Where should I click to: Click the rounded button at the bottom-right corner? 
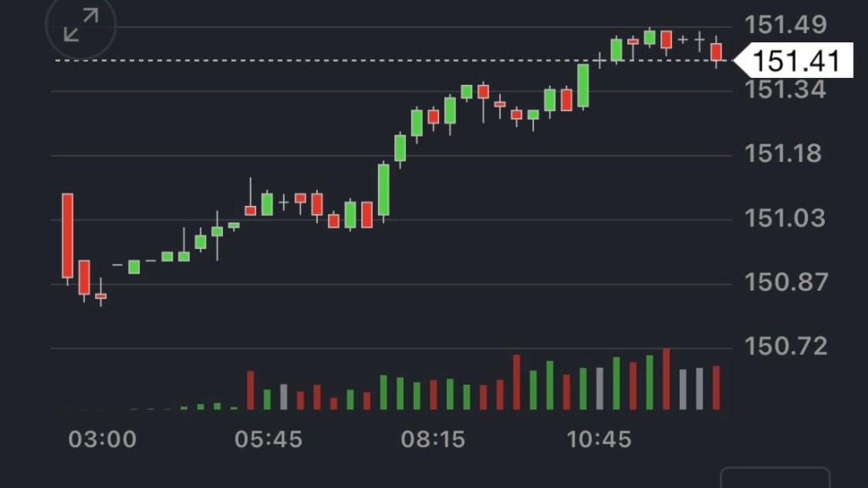tap(775, 478)
